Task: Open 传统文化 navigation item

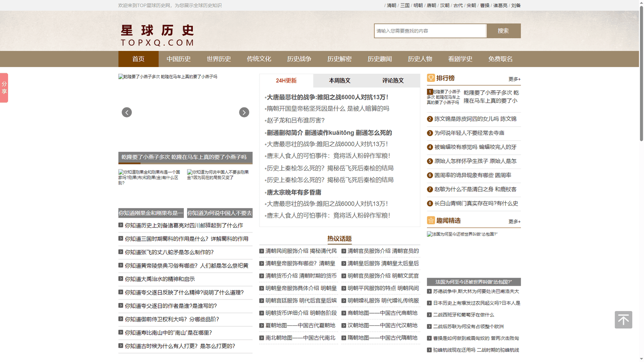Action: tap(259, 59)
